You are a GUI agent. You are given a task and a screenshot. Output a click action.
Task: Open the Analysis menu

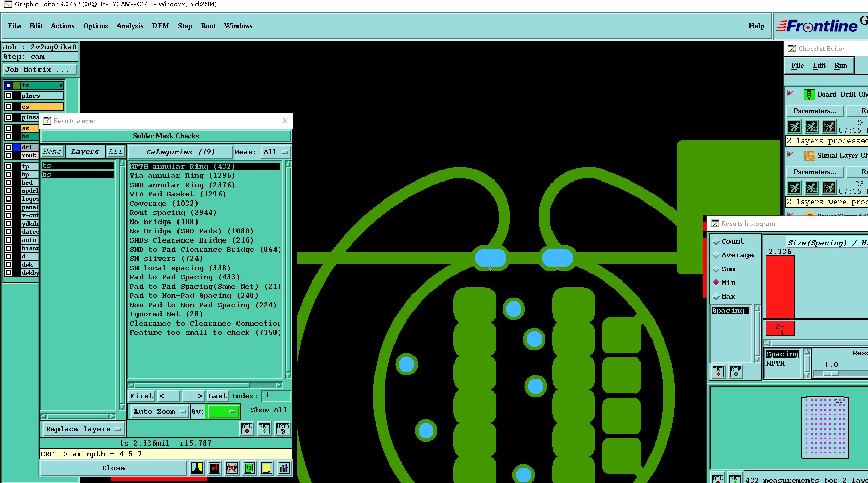point(130,26)
